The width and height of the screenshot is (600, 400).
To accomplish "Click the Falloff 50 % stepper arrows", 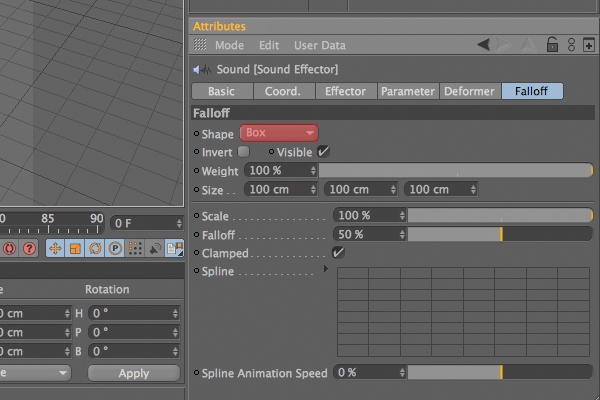I will [402, 234].
